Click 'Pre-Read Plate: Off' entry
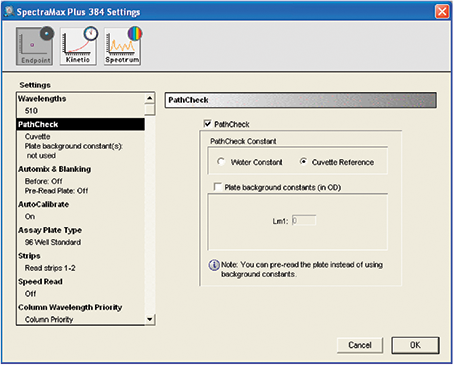 (x=56, y=191)
